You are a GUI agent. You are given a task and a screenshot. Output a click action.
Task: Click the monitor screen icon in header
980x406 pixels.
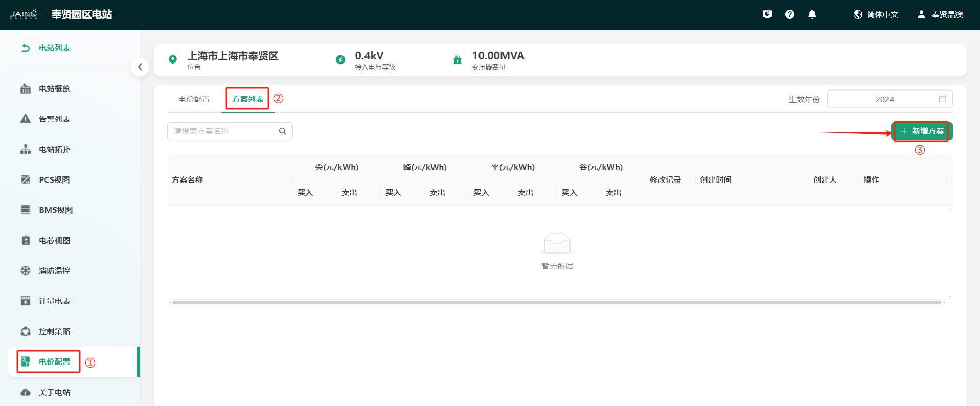point(767,14)
